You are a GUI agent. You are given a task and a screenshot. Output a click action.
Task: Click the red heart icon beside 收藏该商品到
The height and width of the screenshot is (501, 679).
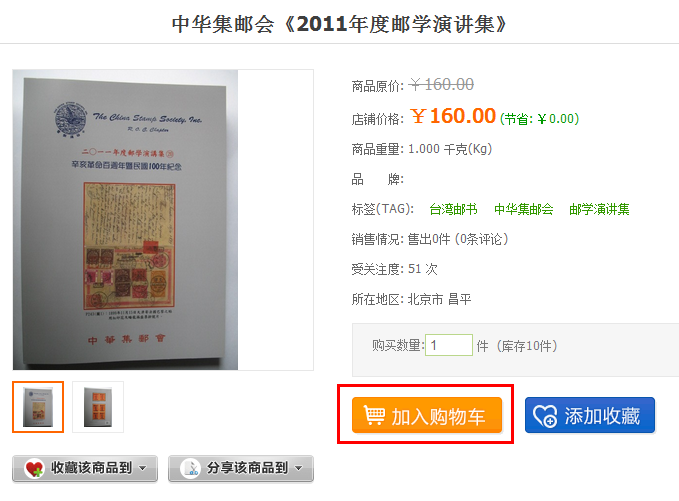34,468
